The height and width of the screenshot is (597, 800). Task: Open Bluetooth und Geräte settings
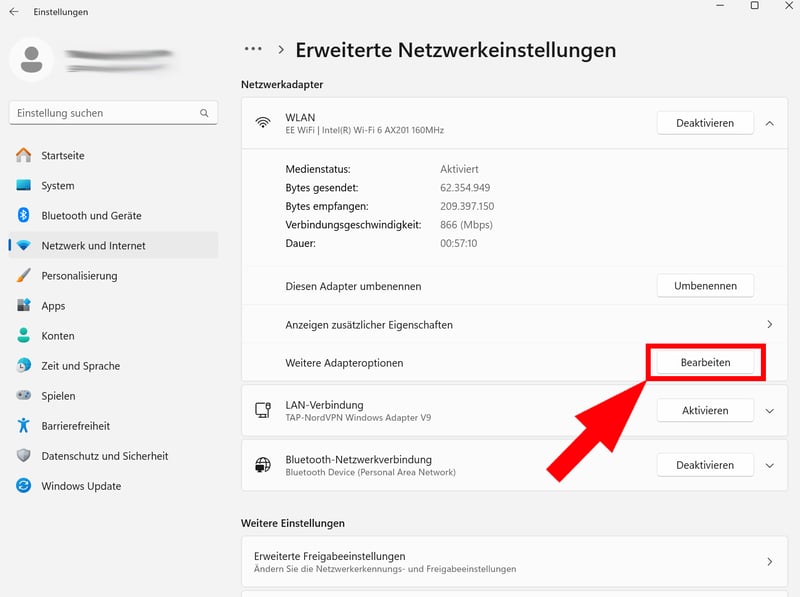pos(113,215)
